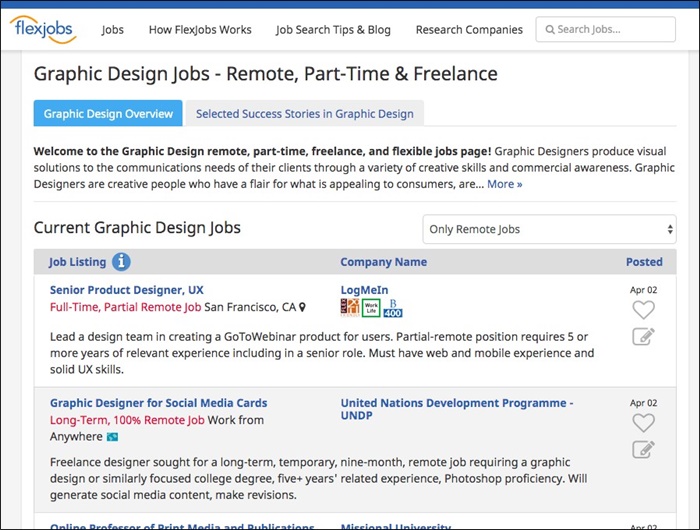The width and height of the screenshot is (700, 530).
Task: Open the LogMeIn company link
Action: tap(364, 290)
